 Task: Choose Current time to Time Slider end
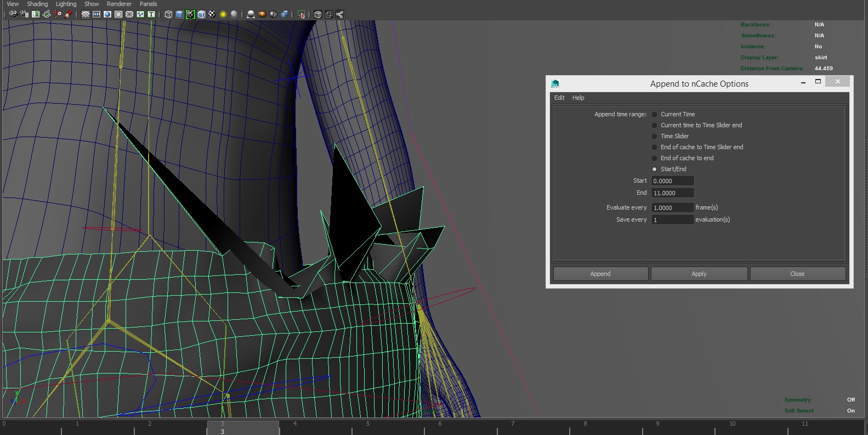654,125
